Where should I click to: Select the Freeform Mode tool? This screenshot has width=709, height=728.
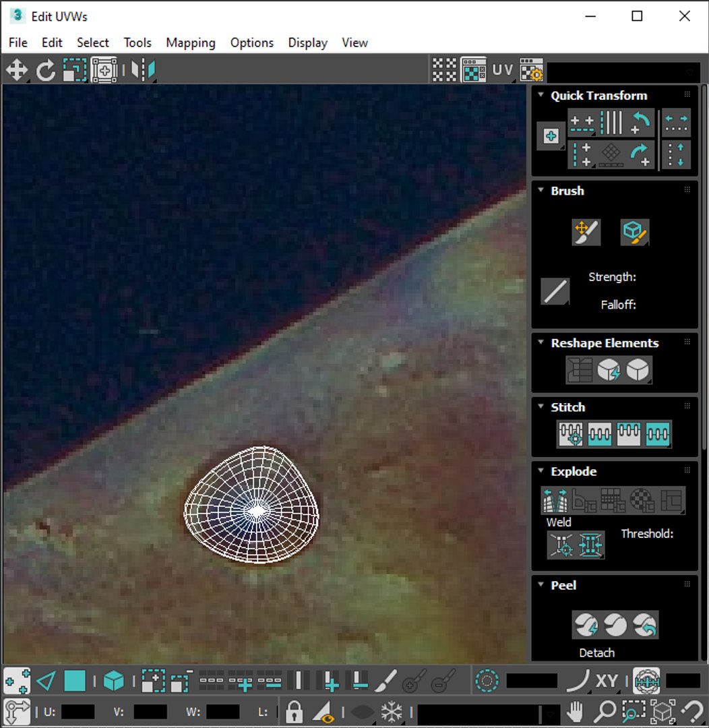tap(104, 70)
